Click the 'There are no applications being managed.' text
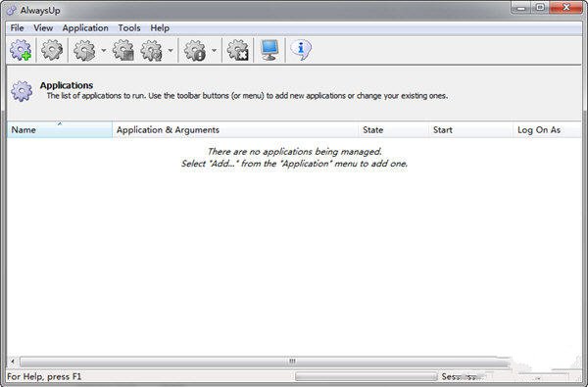This screenshot has height=387, width=588. (x=294, y=152)
